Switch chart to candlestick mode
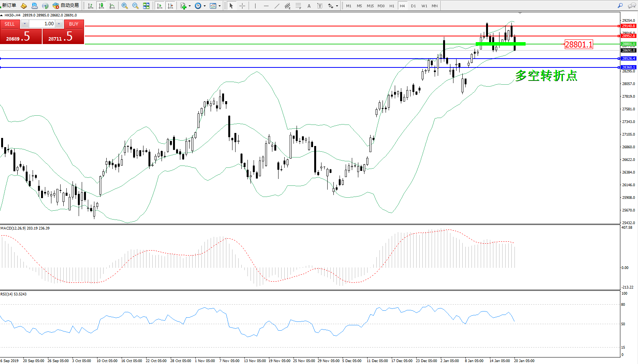 point(101,6)
